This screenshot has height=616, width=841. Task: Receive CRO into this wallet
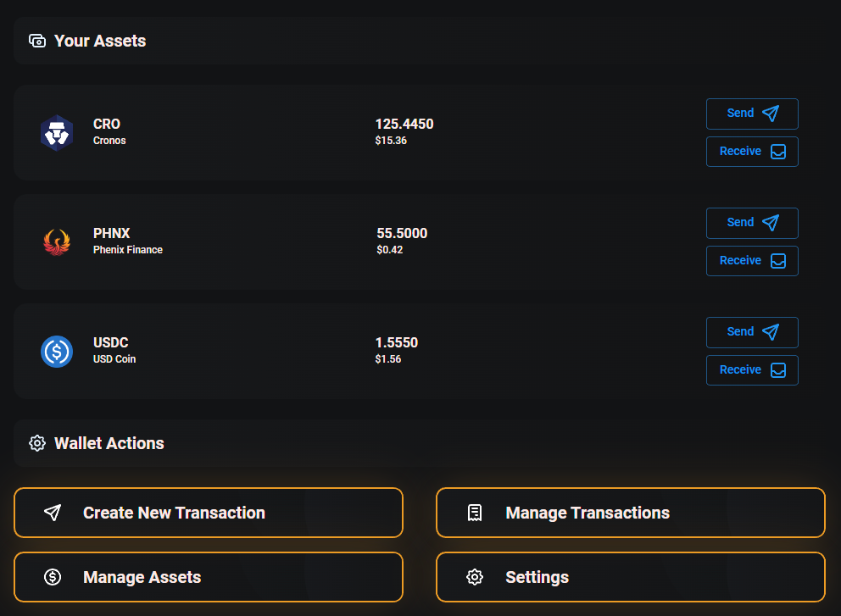pyautogui.click(x=752, y=152)
